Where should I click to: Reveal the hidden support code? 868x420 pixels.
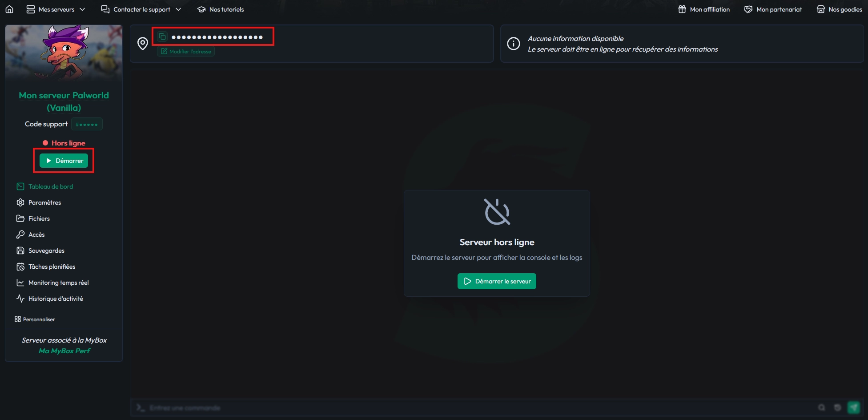click(x=87, y=124)
